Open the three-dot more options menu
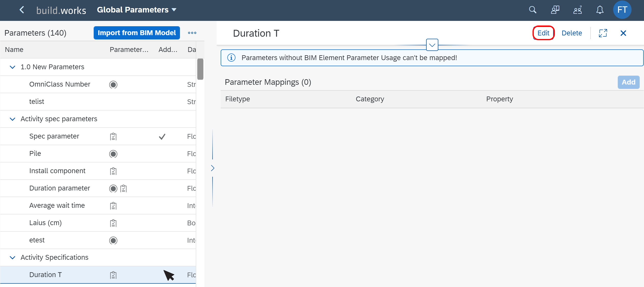The height and width of the screenshot is (287, 644). [x=192, y=33]
